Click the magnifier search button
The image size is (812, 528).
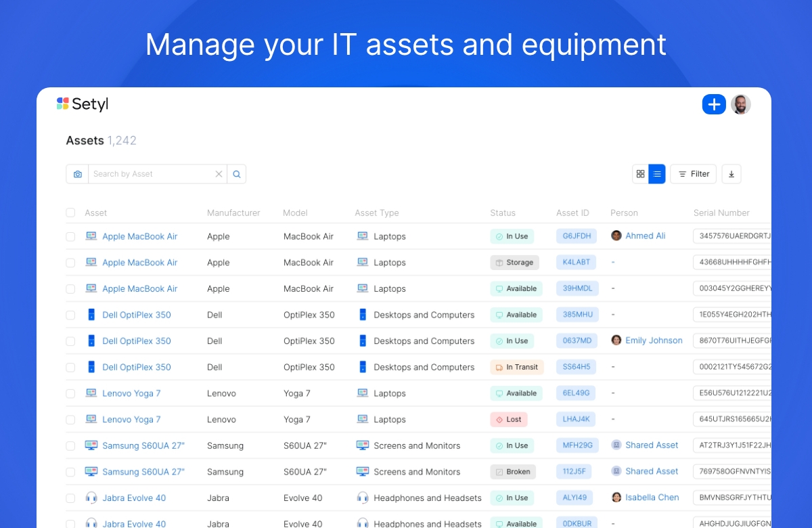pyautogui.click(x=237, y=174)
